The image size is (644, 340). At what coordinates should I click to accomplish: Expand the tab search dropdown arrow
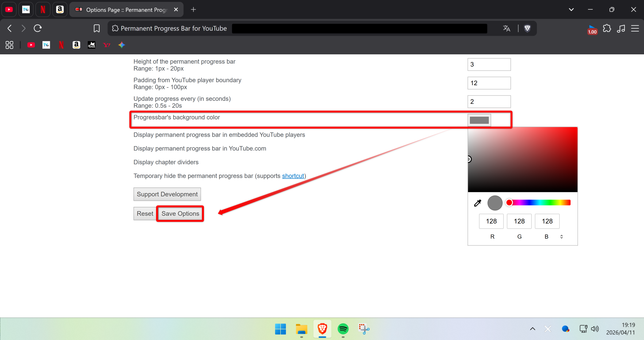pos(571,10)
